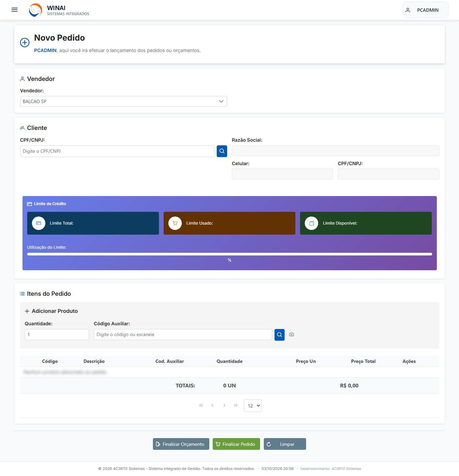Click the Novo Pedido plus circle icon
The width and height of the screenshot is (459, 476).
[x=25, y=43]
